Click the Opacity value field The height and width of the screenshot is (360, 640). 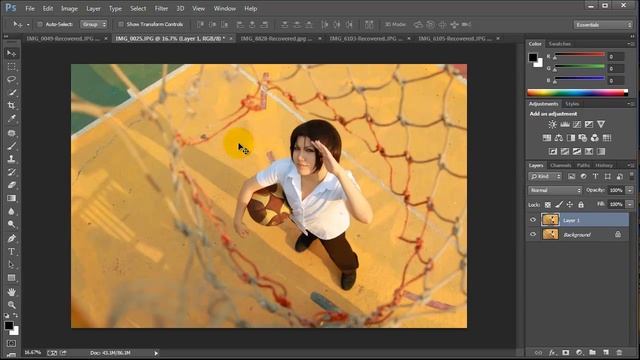click(616, 190)
